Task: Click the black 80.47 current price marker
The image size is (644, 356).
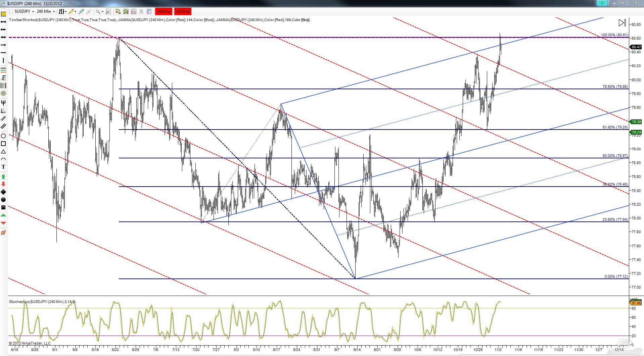Action: click(x=636, y=47)
